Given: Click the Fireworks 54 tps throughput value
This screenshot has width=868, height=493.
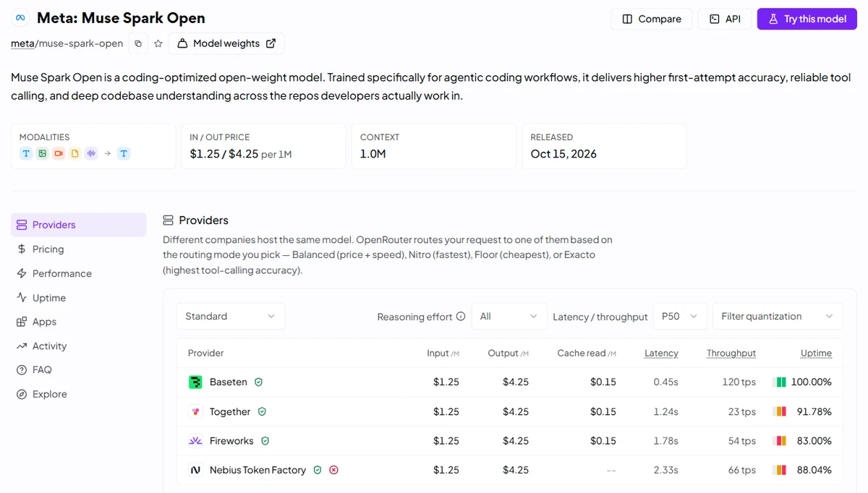Looking at the screenshot, I should pos(742,440).
